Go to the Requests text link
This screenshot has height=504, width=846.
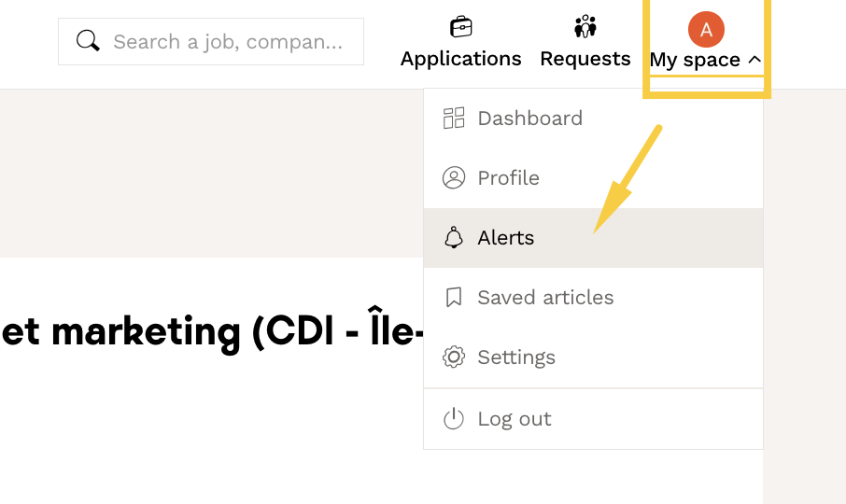585,59
